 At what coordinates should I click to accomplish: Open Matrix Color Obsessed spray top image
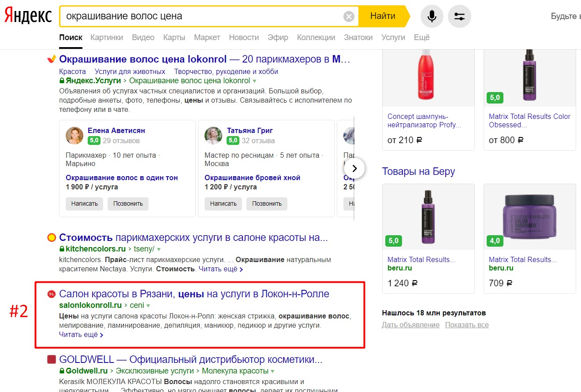click(530, 78)
